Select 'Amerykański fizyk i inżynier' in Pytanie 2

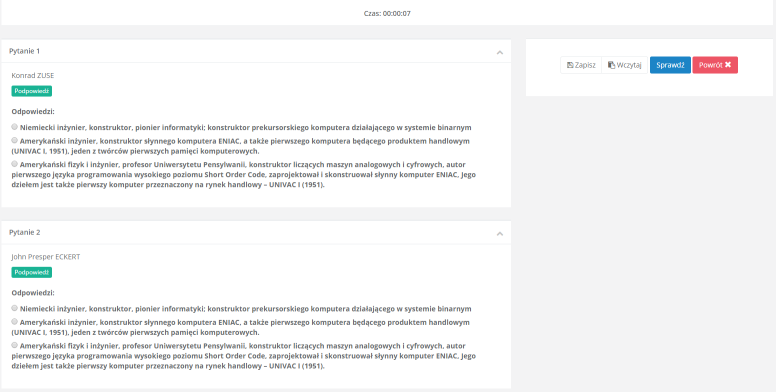click(15, 344)
